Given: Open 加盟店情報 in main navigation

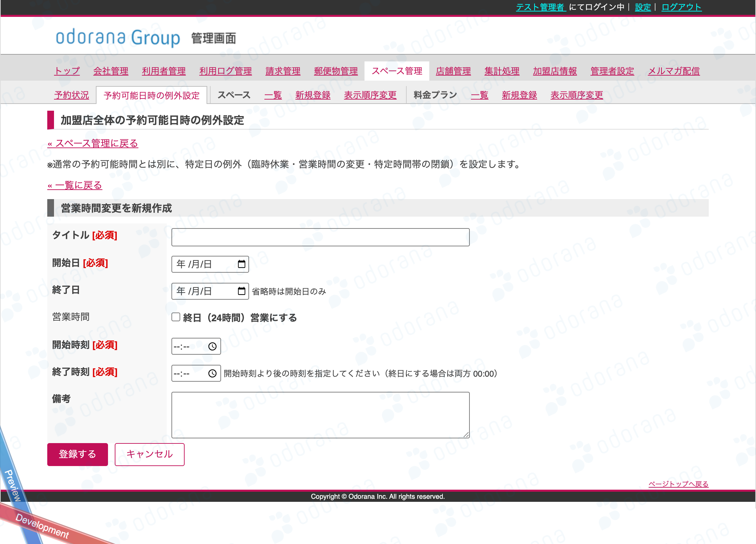Looking at the screenshot, I should tap(555, 71).
